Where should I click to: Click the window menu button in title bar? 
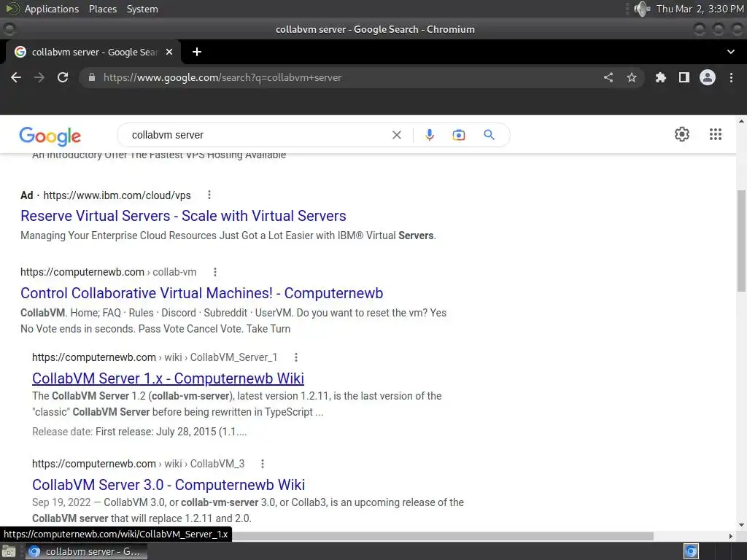(x=9, y=29)
